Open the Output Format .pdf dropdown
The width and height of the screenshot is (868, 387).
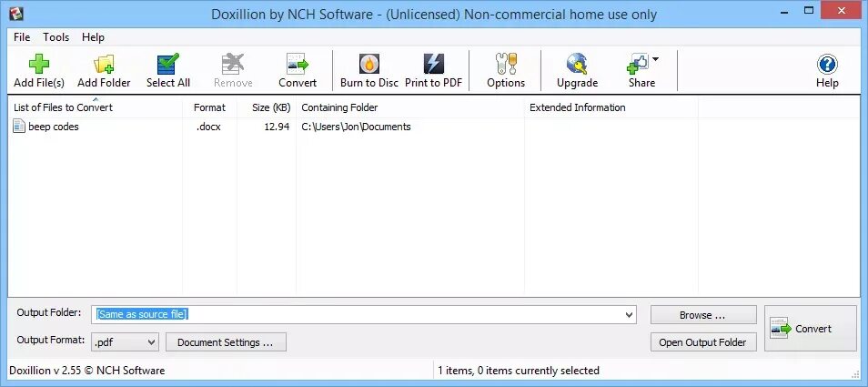[x=126, y=342]
